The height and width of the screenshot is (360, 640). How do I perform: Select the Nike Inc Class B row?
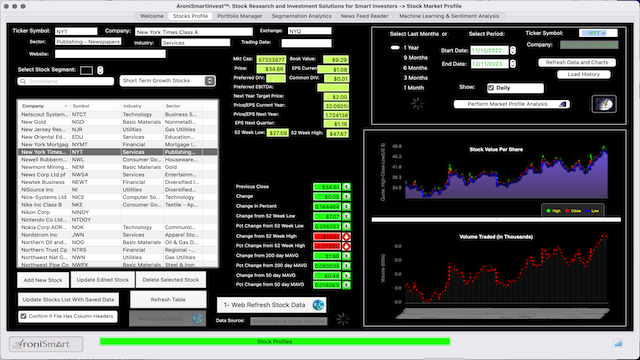[118, 204]
